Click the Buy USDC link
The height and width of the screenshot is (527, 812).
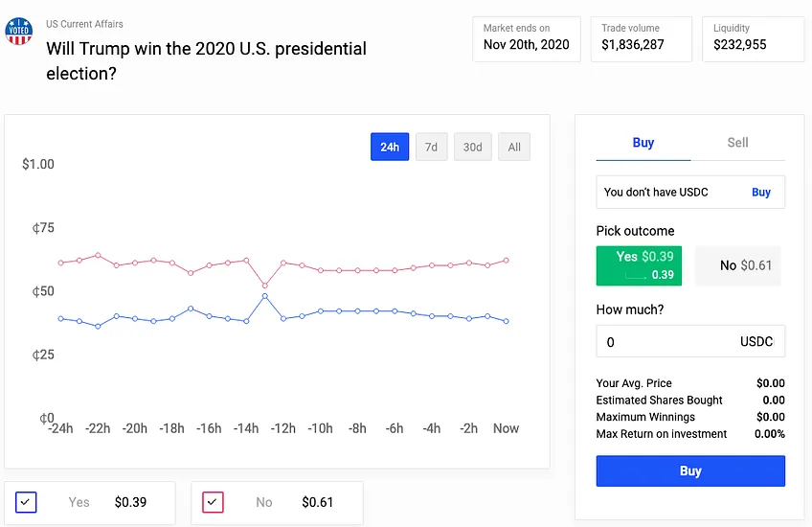click(x=760, y=193)
